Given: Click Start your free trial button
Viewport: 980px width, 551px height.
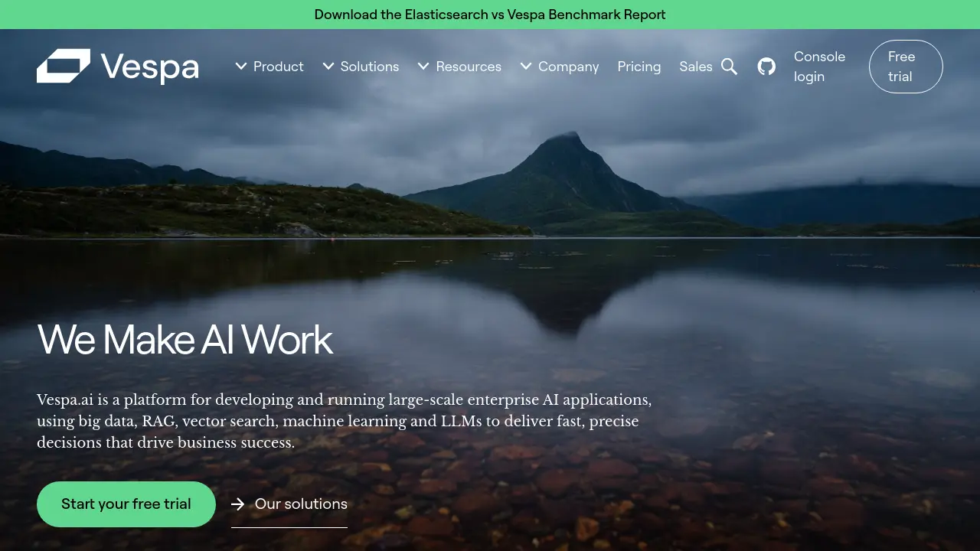Looking at the screenshot, I should [x=126, y=504].
